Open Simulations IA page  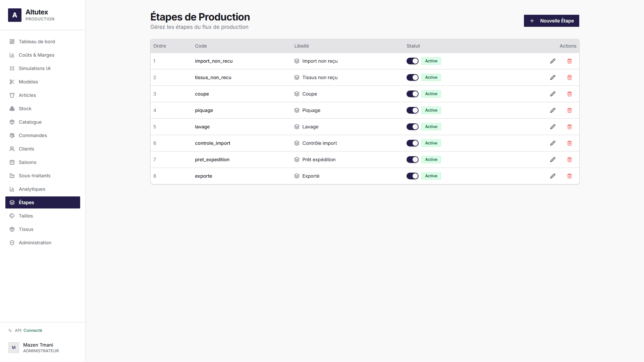[43, 68]
